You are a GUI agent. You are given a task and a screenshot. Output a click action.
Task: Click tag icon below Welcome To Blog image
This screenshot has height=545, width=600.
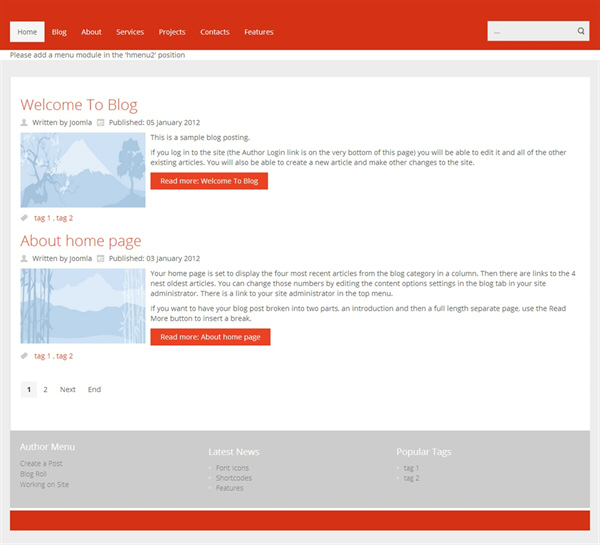24,218
